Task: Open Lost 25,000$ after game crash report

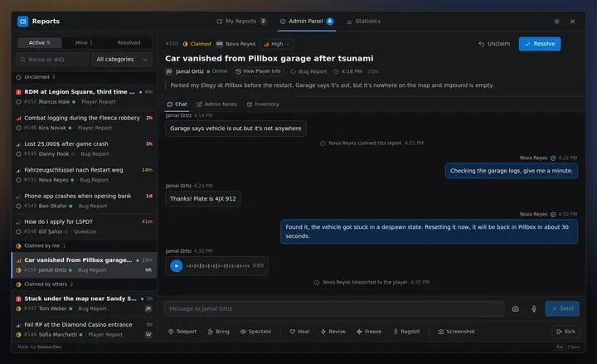Action: (x=84, y=148)
